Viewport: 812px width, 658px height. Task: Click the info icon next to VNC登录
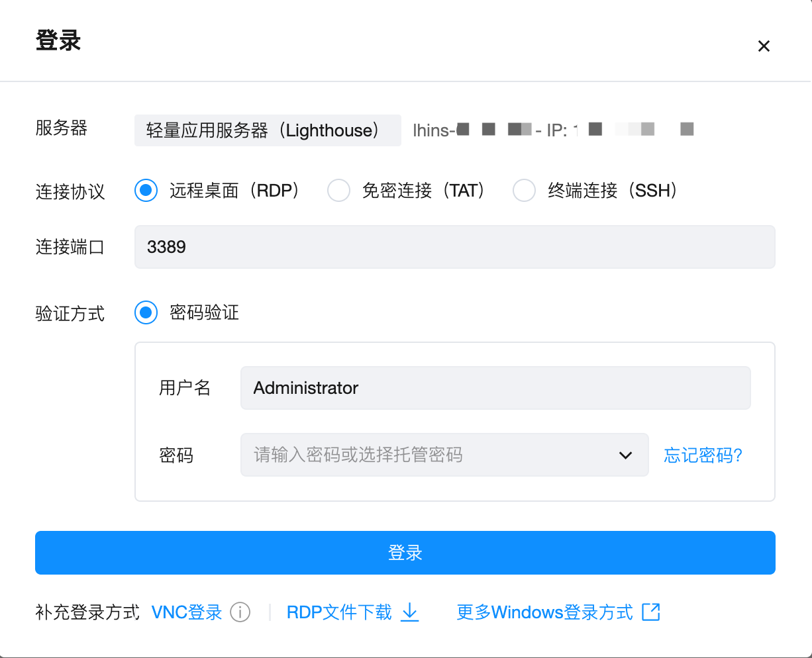point(240,612)
